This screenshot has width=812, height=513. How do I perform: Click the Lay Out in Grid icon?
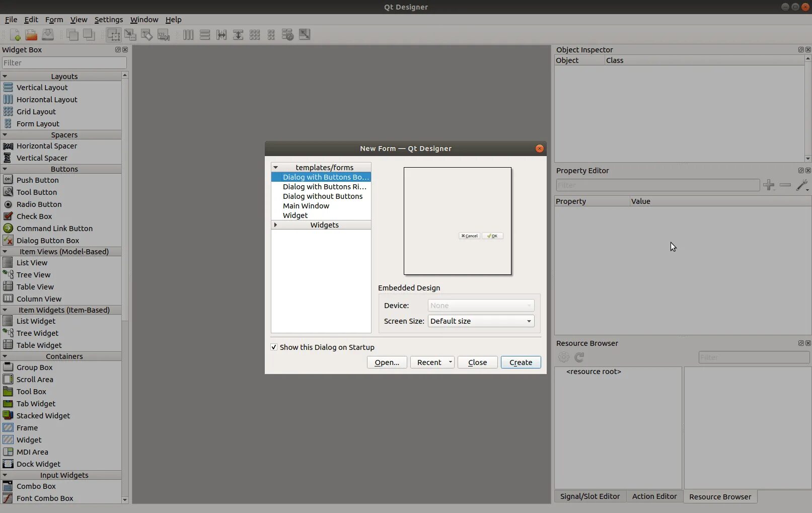[x=255, y=35]
